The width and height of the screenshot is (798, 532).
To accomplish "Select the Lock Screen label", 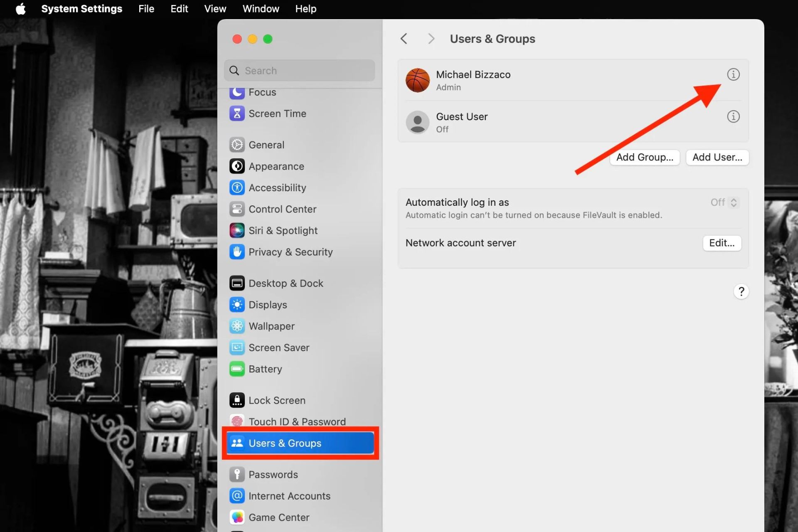I will coord(277,400).
